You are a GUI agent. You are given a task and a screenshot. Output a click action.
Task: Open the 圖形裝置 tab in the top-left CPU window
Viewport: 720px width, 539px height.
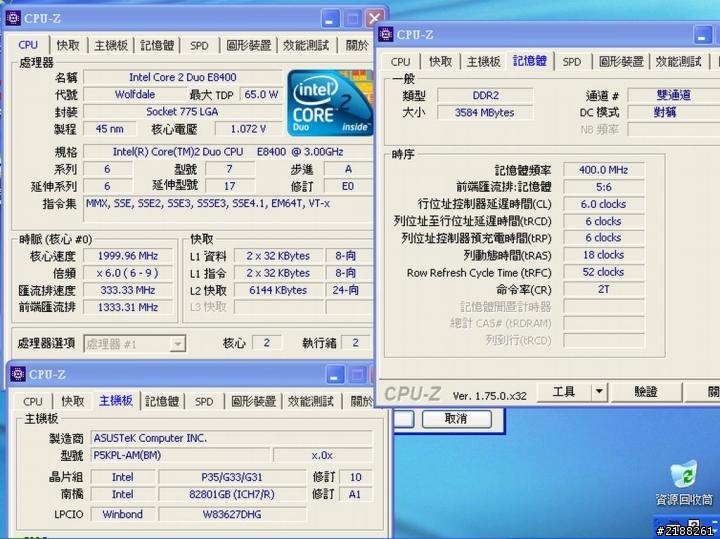click(248, 45)
